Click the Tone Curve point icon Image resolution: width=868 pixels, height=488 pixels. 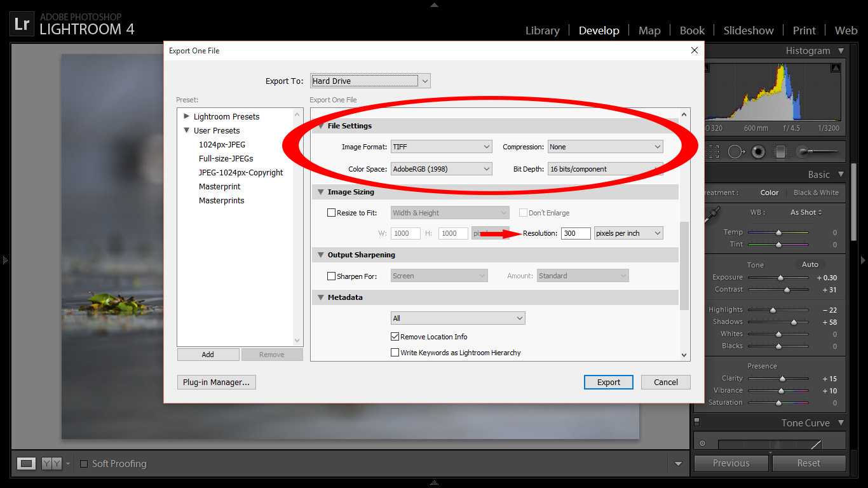coord(702,444)
